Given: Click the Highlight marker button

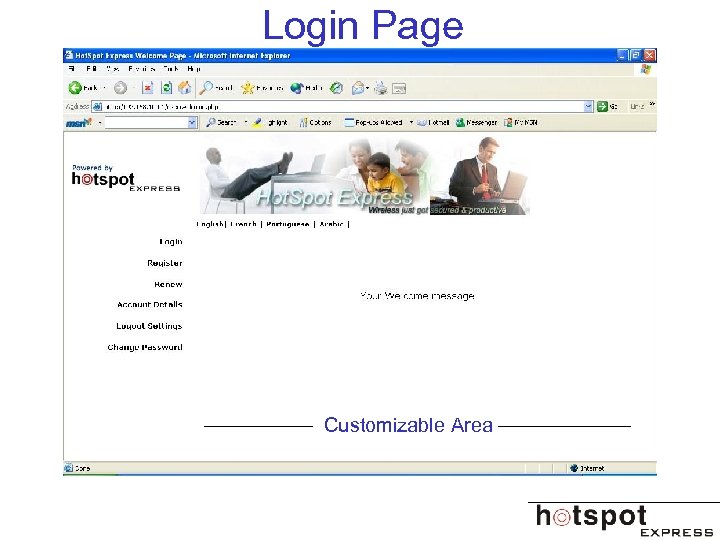Looking at the screenshot, I should click(x=270, y=123).
